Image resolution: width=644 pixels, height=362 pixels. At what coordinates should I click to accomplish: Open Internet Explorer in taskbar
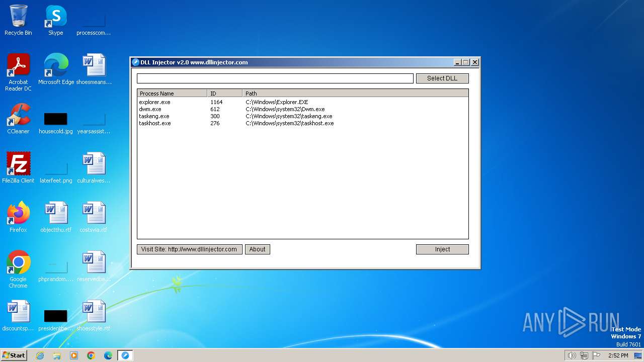[x=40, y=355]
